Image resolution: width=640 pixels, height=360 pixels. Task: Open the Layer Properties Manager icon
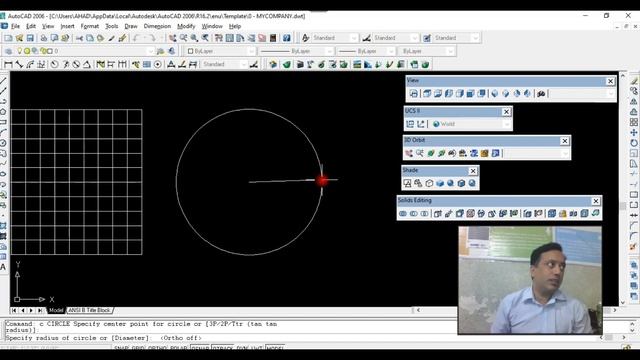(8, 51)
